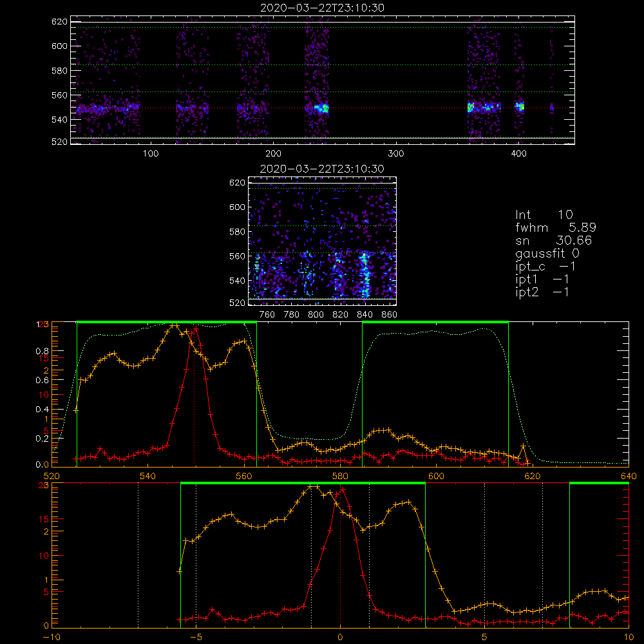Click x-axis label 100 on top plot

(151, 154)
